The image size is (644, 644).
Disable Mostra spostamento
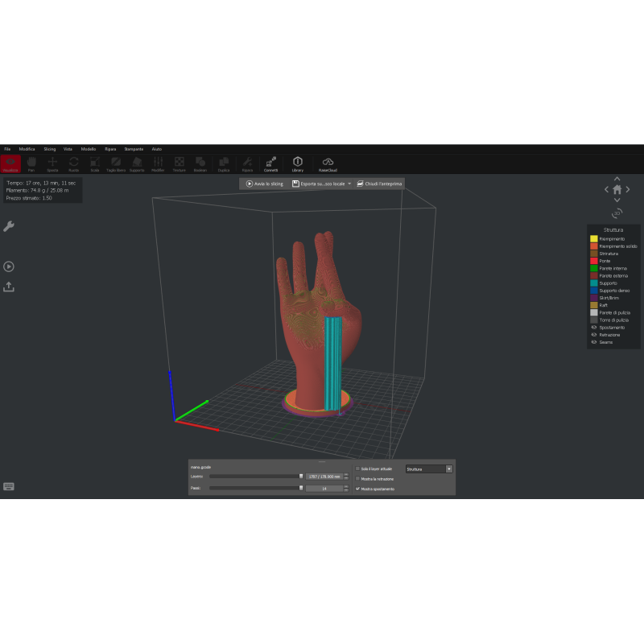(358, 489)
